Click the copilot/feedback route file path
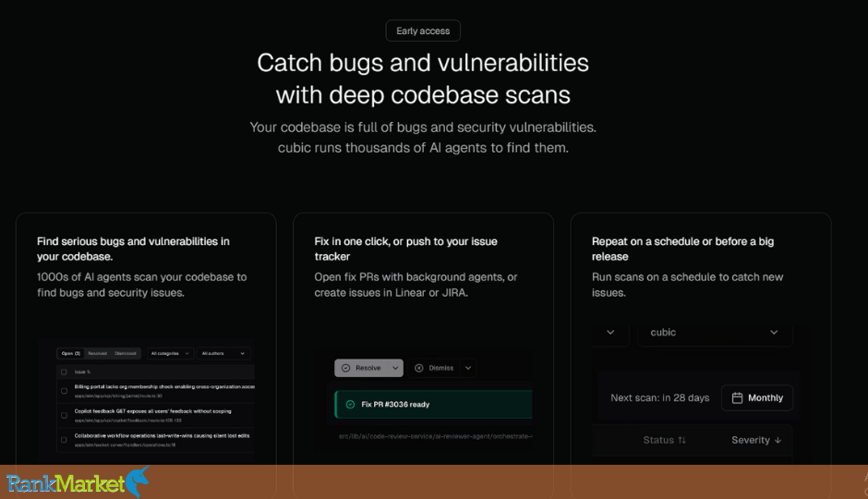This screenshot has width=868, height=499. pyautogui.click(x=127, y=420)
